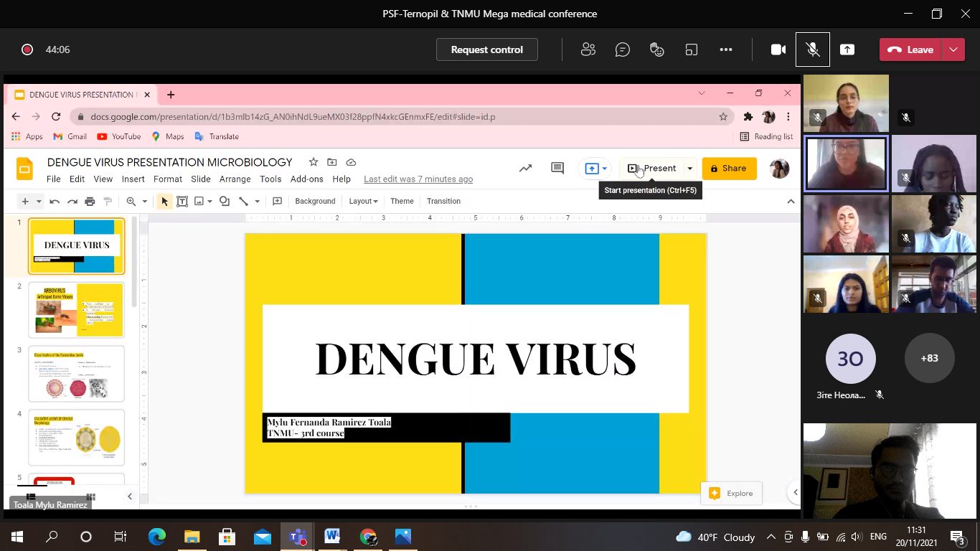Viewport: 980px width, 551px height.
Task: Open the Teams participants panel
Action: pos(588,50)
